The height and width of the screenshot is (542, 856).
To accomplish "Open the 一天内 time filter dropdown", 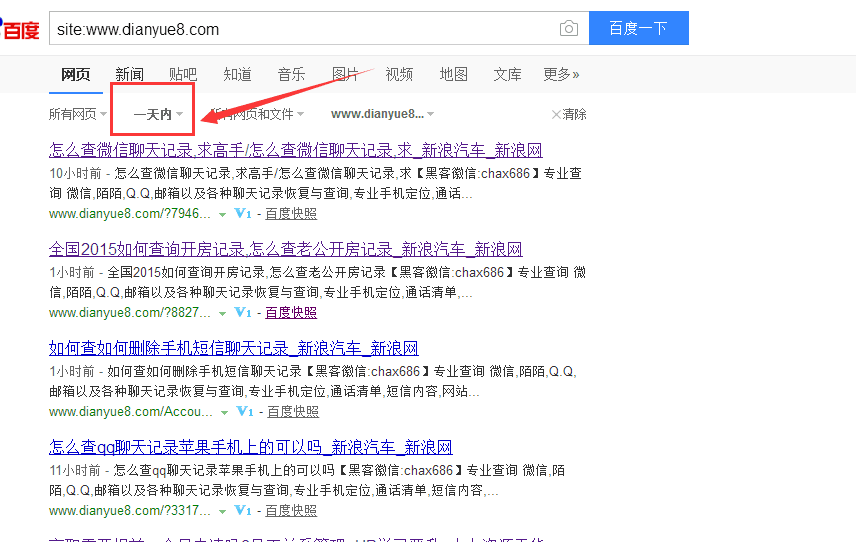I will (x=158, y=115).
